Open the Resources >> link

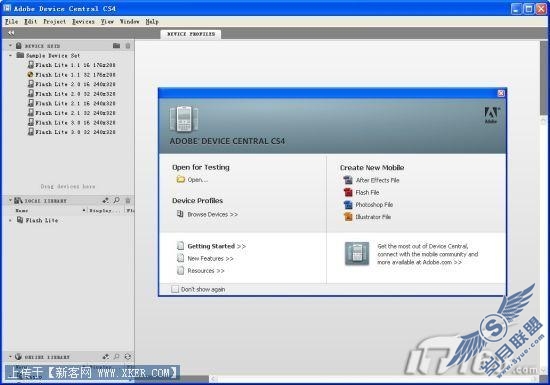pyautogui.click(x=206, y=271)
